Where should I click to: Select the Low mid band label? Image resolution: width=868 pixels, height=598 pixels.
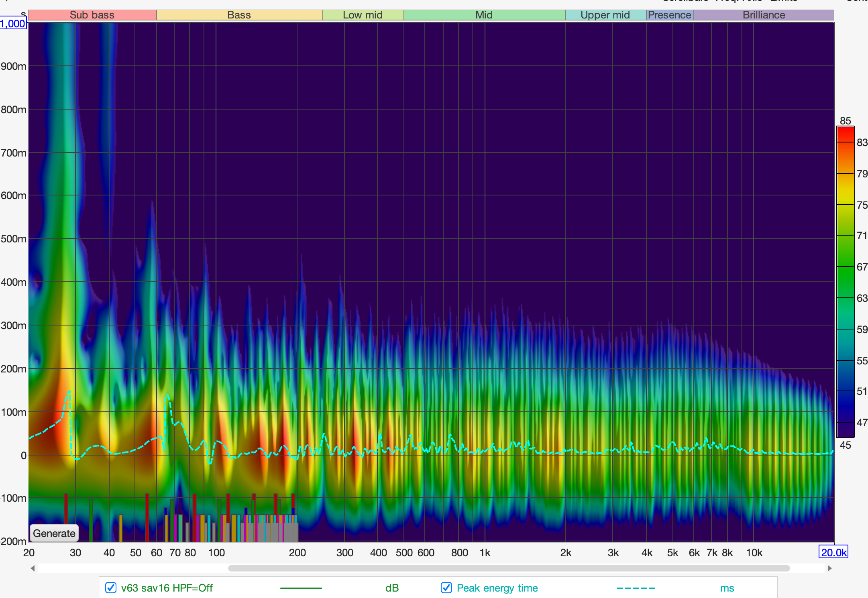point(363,15)
